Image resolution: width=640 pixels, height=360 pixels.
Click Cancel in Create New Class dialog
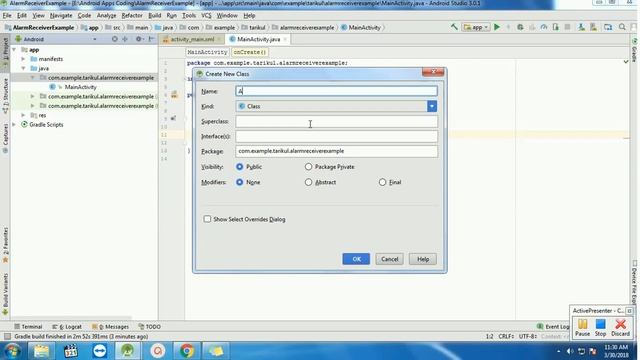[x=389, y=259]
